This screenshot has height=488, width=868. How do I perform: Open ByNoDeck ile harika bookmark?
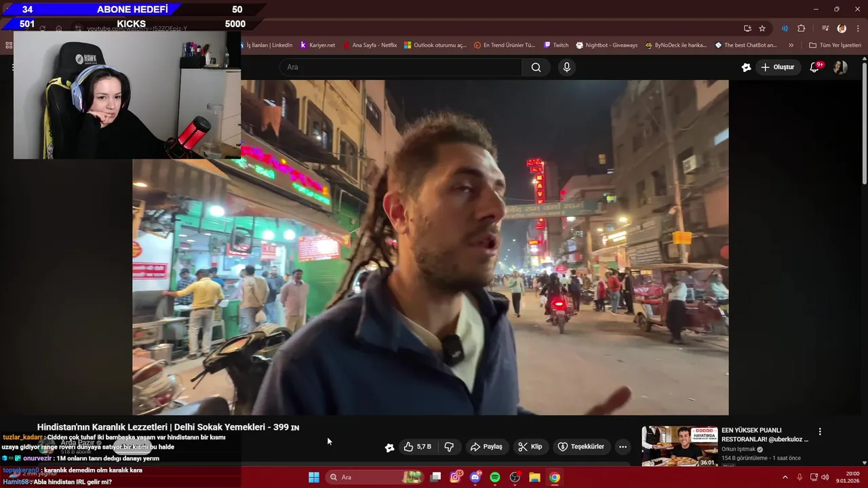coord(676,45)
